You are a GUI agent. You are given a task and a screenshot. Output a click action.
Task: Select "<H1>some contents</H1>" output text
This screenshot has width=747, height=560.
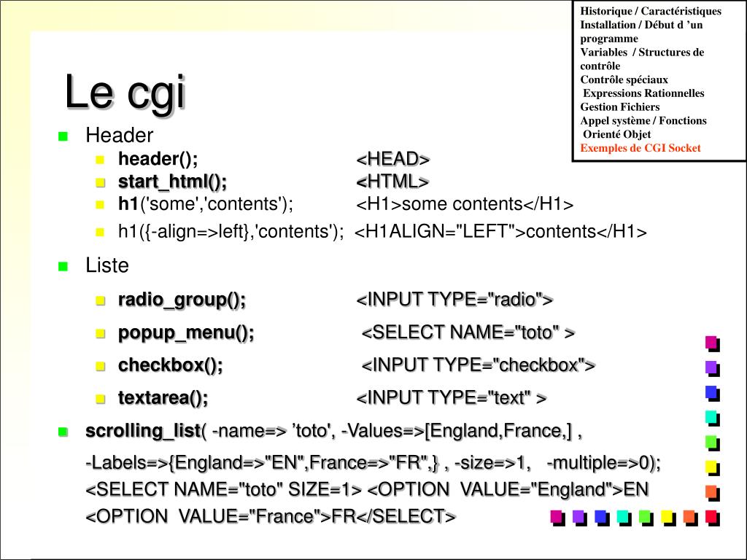coord(465,204)
